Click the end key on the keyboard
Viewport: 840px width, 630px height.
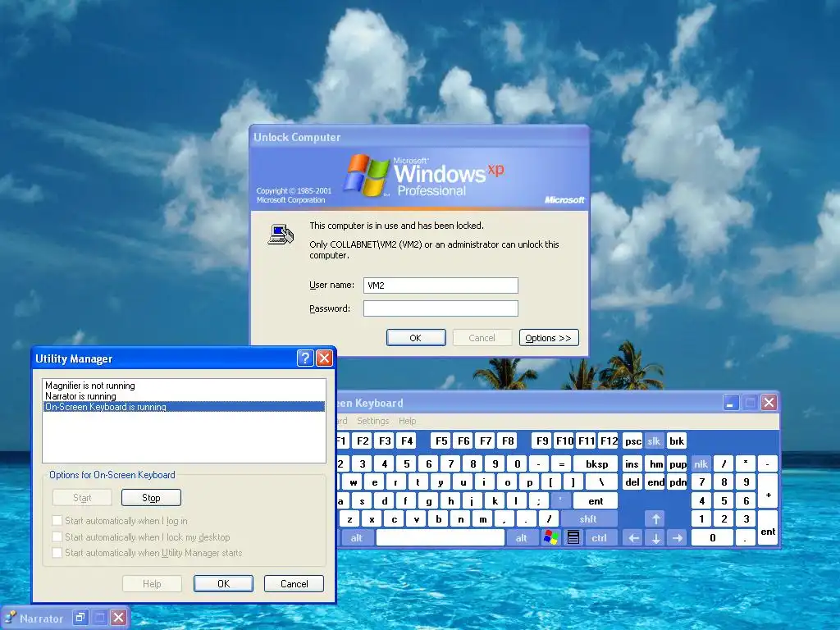pos(655,482)
